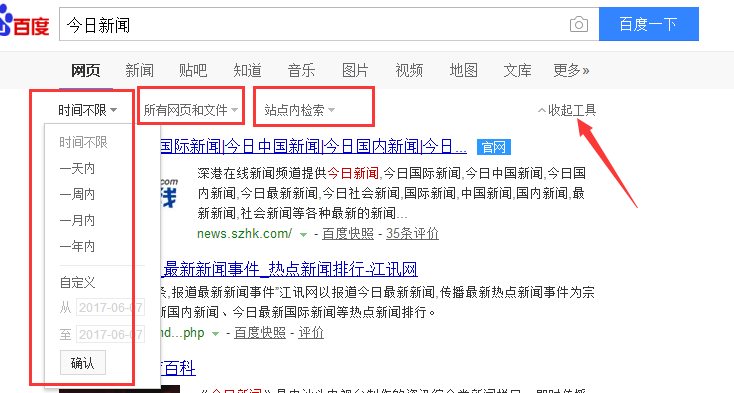
Task: Show more categories via 更多»
Action: point(571,71)
